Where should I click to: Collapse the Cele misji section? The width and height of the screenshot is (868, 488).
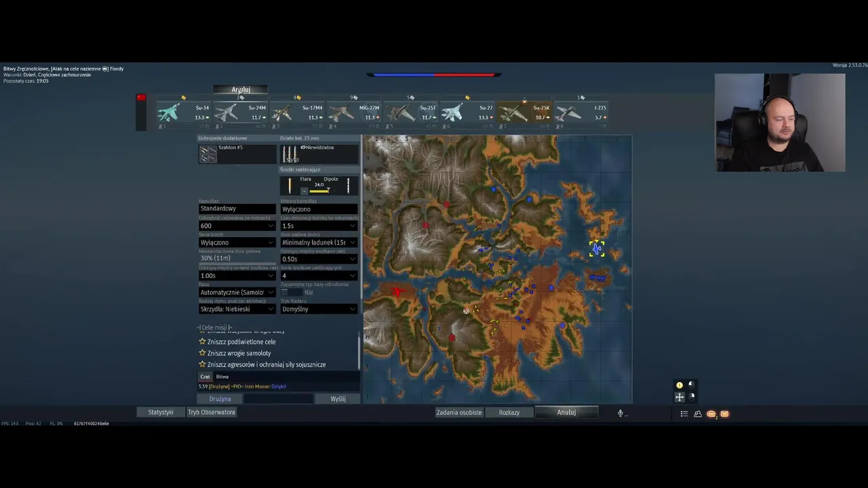[x=215, y=327]
